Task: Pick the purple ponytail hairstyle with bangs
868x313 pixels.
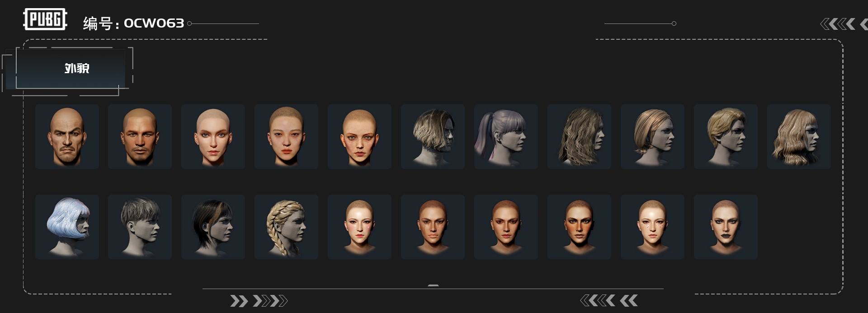Action: pos(506,136)
